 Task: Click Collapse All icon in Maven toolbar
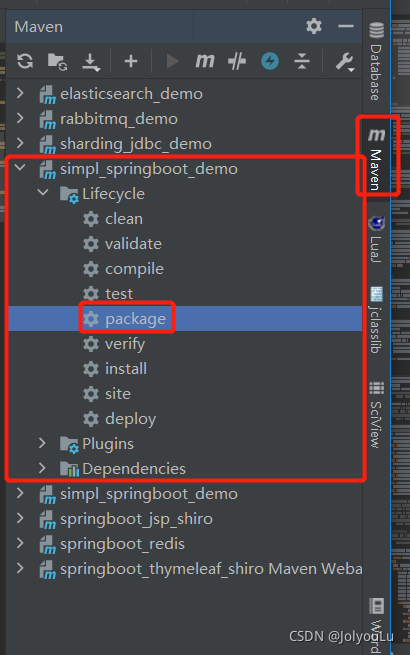click(x=302, y=61)
